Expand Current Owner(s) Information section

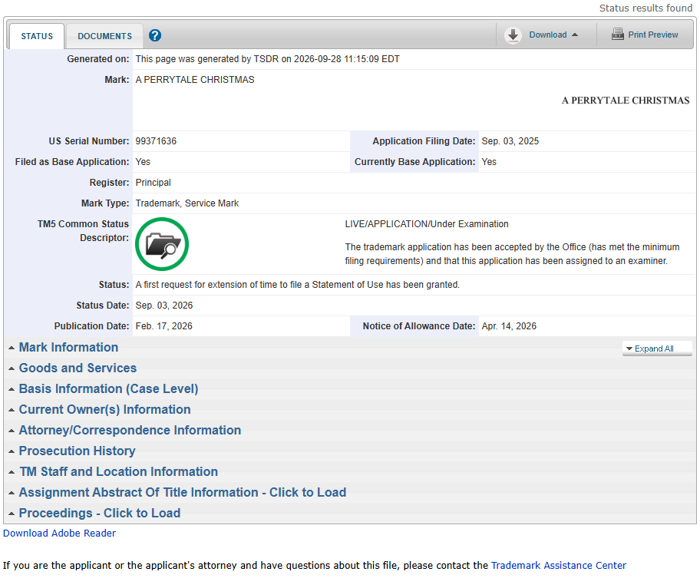click(x=104, y=409)
